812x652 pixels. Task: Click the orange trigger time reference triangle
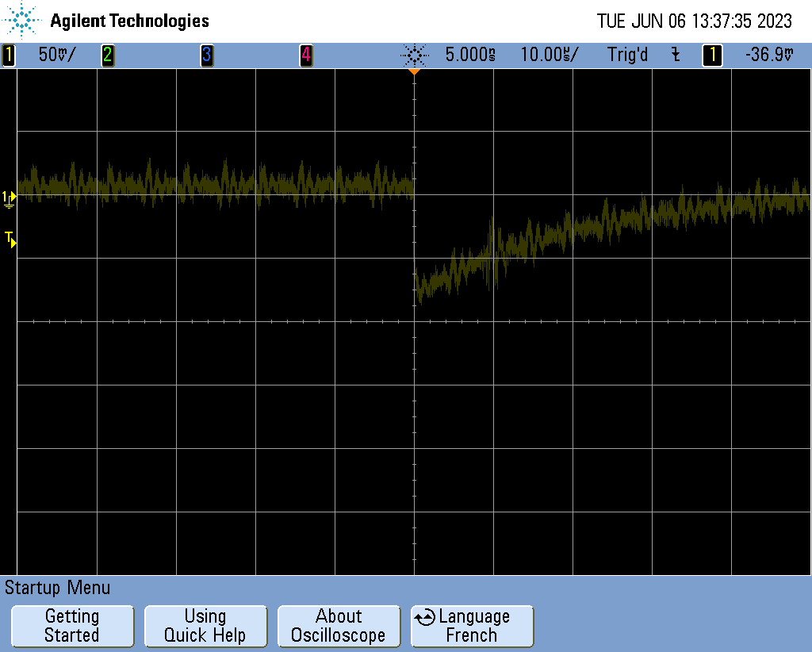[x=413, y=72]
